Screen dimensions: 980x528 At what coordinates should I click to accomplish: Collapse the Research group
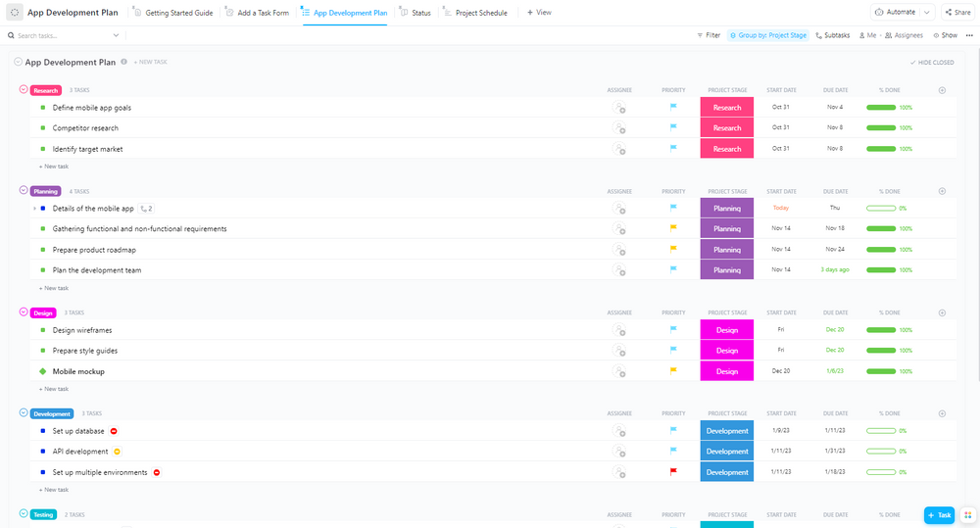pos(24,90)
